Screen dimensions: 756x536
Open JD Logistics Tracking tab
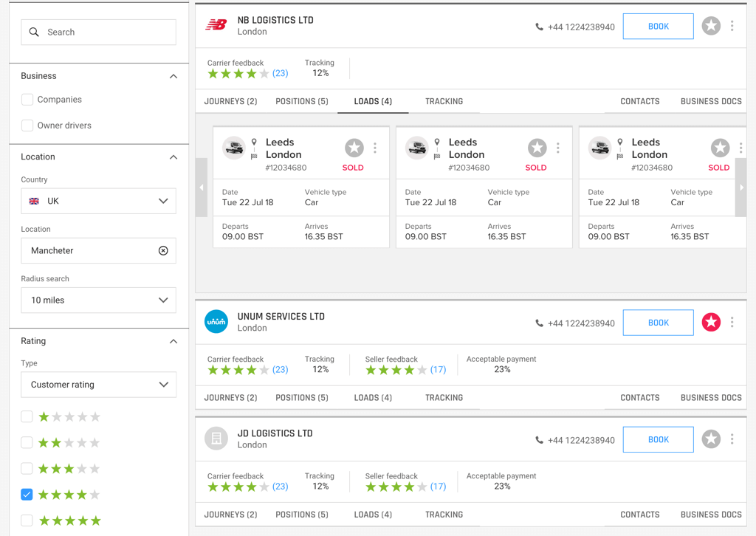point(444,515)
